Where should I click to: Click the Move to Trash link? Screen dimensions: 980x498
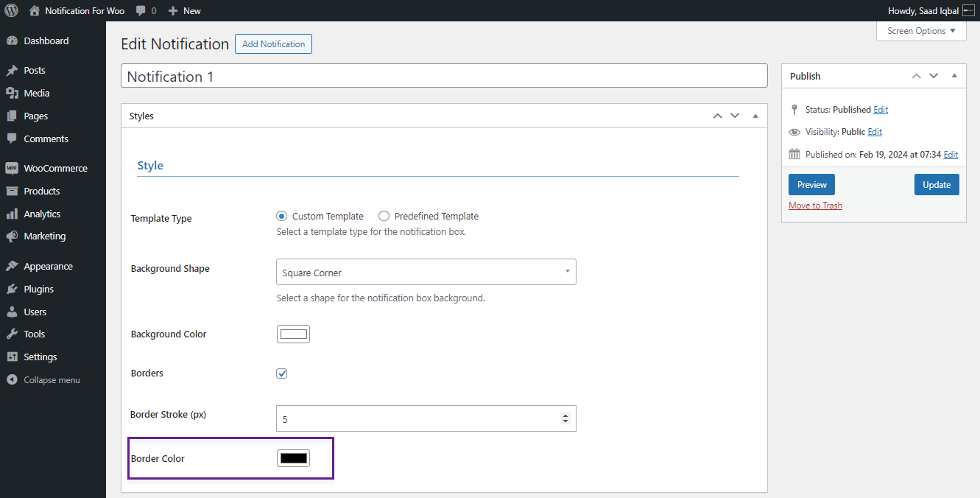[815, 206]
